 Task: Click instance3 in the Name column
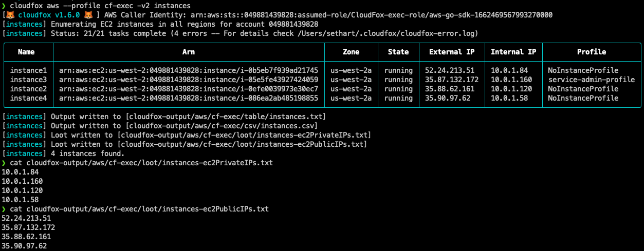point(28,80)
